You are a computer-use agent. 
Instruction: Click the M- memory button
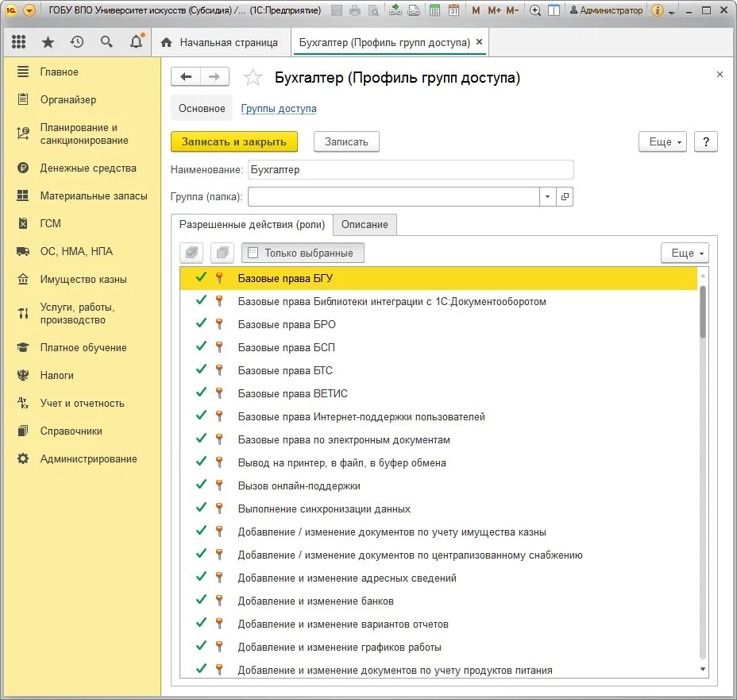point(513,10)
